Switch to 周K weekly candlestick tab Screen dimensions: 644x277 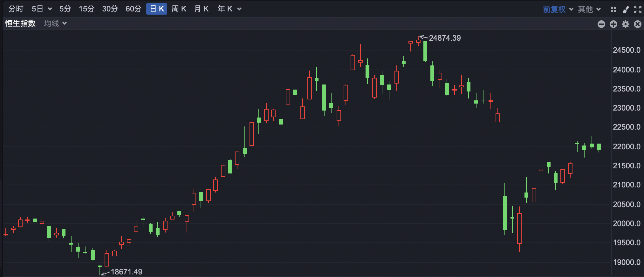[x=179, y=9]
